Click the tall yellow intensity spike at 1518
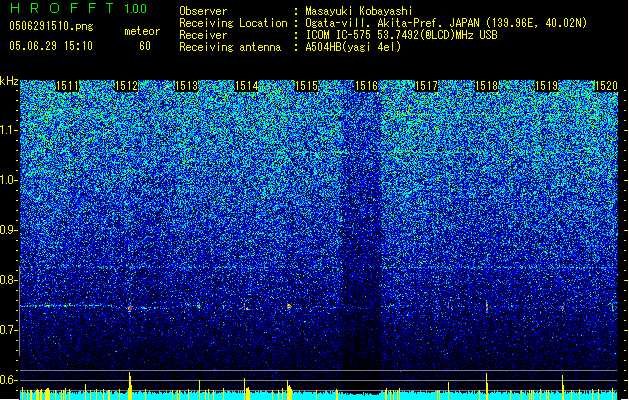The width and height of the screenshot is (629, 400). 487,386
